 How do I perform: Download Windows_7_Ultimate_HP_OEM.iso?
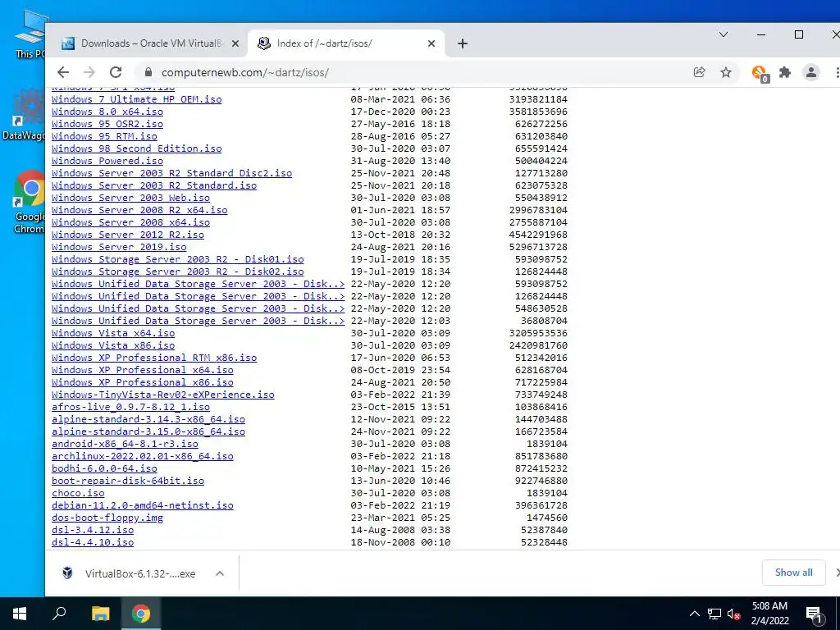click(137, 99)
